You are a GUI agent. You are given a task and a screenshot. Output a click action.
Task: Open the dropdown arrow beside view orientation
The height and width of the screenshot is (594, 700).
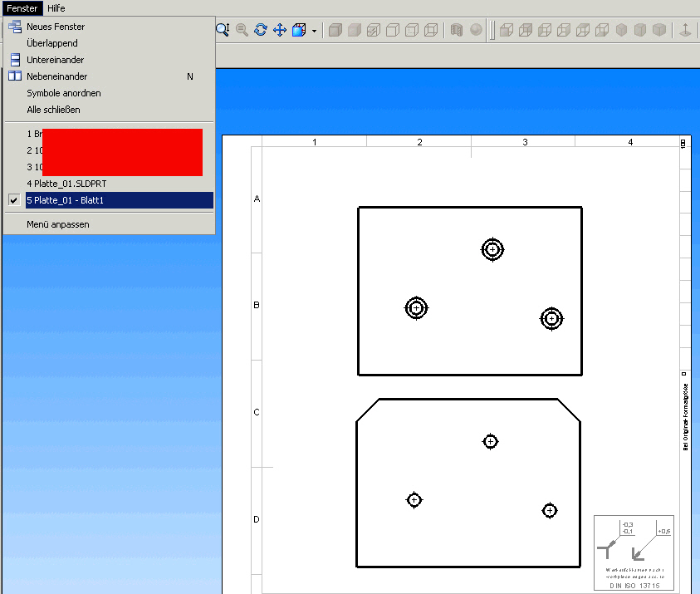pyautogui.click(x=314, y=31)
